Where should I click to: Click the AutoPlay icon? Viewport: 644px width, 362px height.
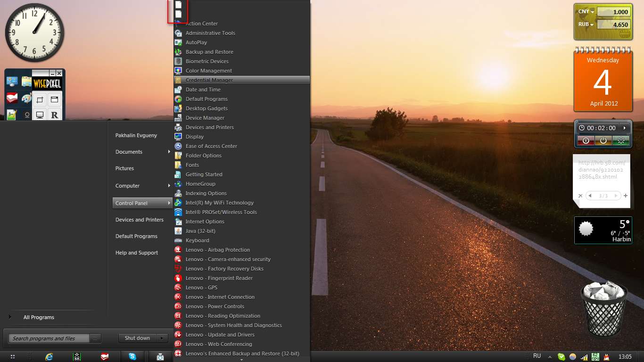coord(178,42)
